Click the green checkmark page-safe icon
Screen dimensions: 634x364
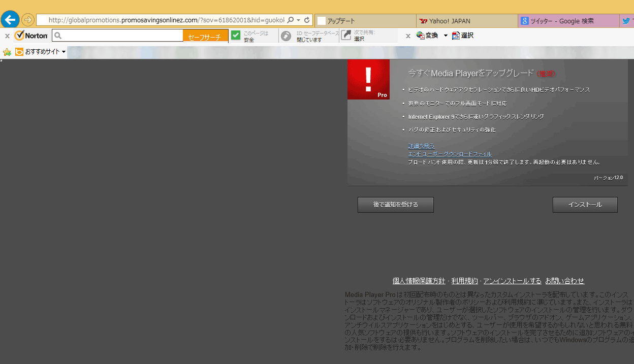tap(236, 35)
